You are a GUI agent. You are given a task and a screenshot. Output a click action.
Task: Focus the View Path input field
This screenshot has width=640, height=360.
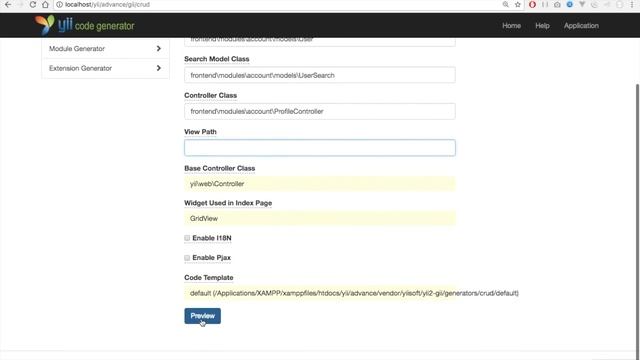pyautogui.click(x=320, y=148)
